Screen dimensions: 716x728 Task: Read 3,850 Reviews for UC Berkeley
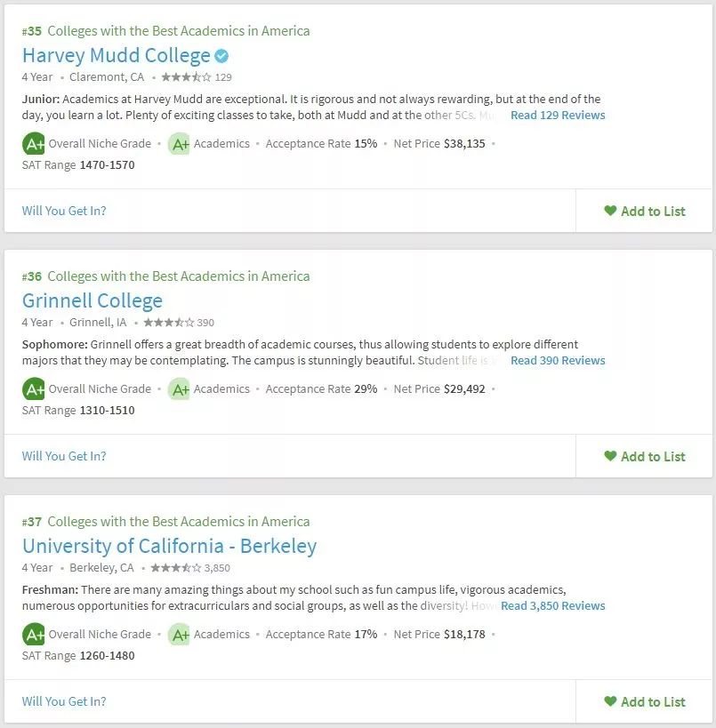[553, 605]
